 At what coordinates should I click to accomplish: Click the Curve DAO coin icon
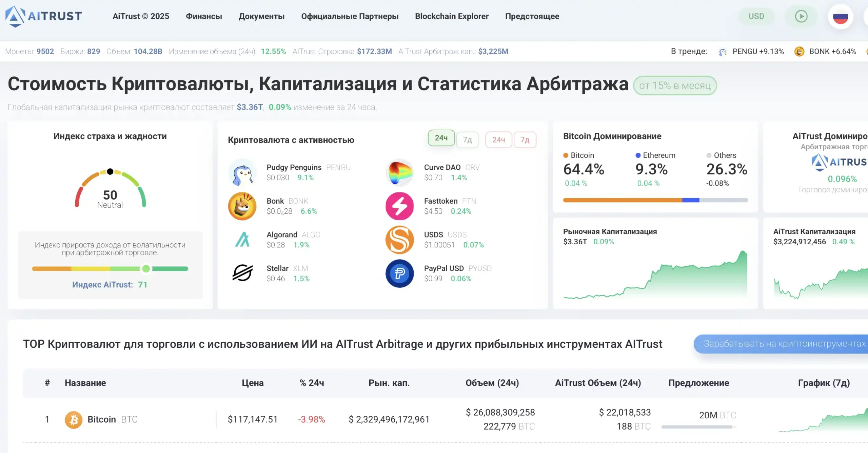[x=400, y=172]
